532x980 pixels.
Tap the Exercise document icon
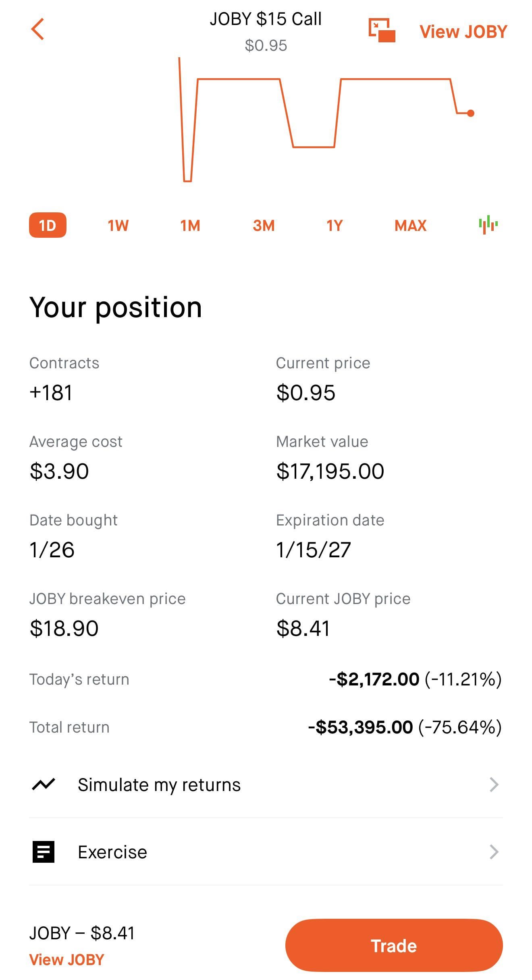click(44, 852)
